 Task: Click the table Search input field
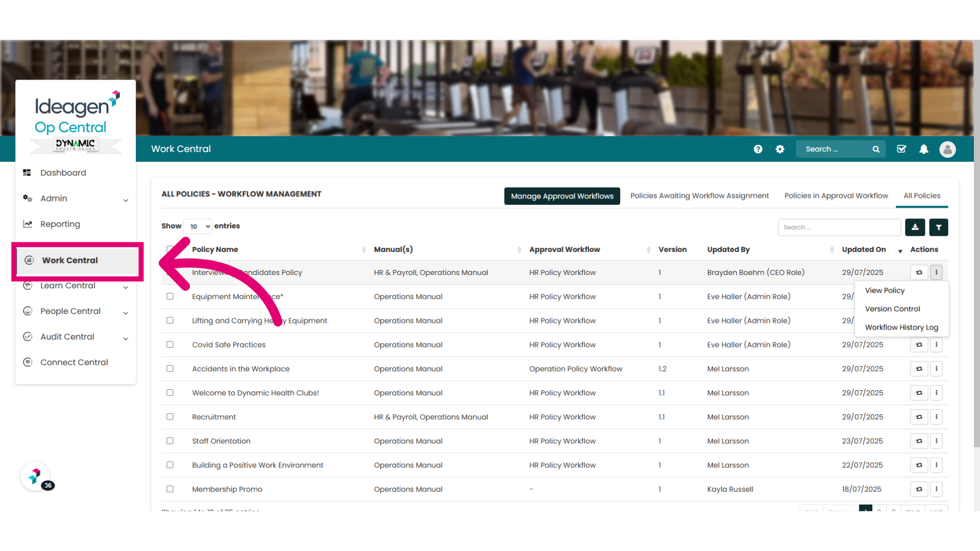coord(839,227)
